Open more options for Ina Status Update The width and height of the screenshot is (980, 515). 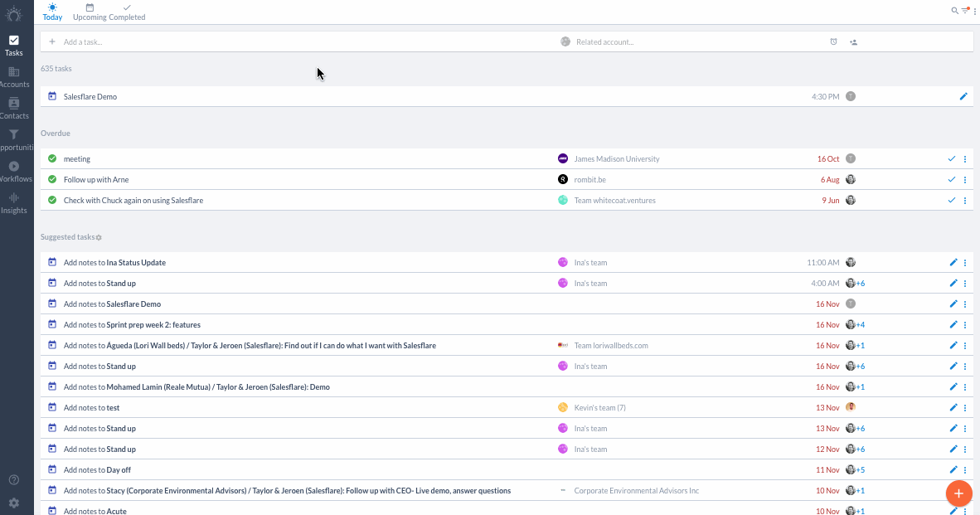tap(965, 263)
